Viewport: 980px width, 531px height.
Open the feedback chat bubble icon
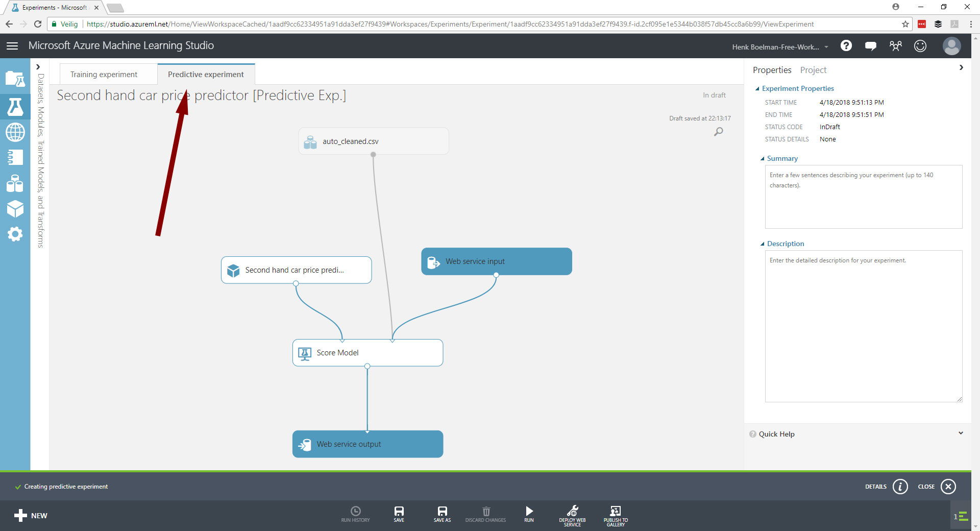[871, 46]
